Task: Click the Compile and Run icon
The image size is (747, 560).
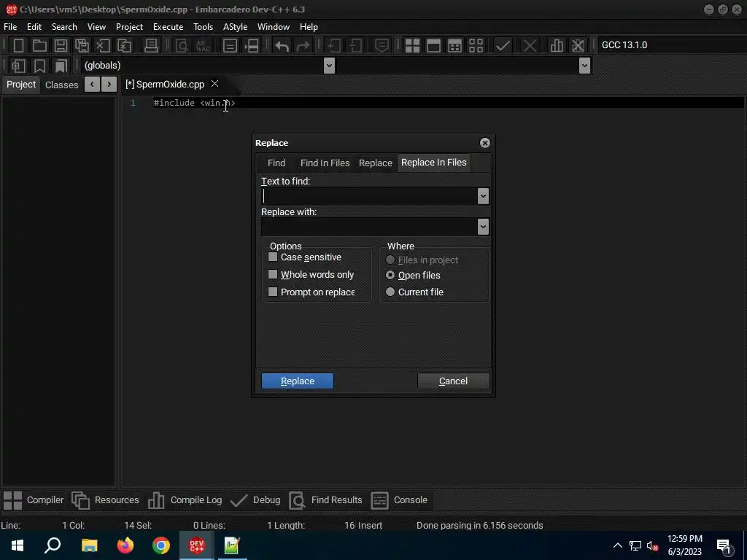Action: (x=455, y=45)
